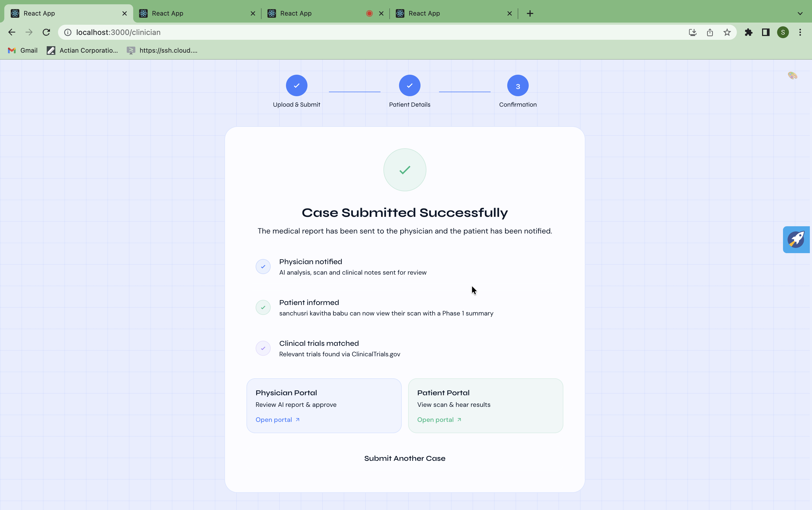Click the palette theme icon at top right
The image size is (812, 510).
pyautogui.click(x=792, y=76)
